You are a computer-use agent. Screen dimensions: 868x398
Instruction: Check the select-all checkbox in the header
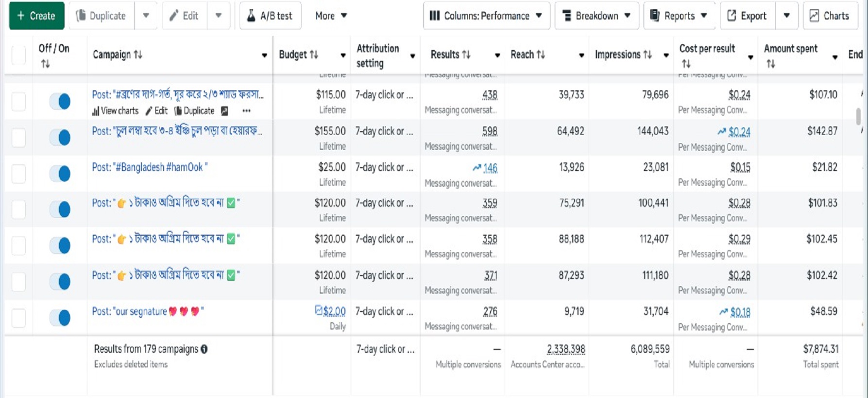point(18,55)
